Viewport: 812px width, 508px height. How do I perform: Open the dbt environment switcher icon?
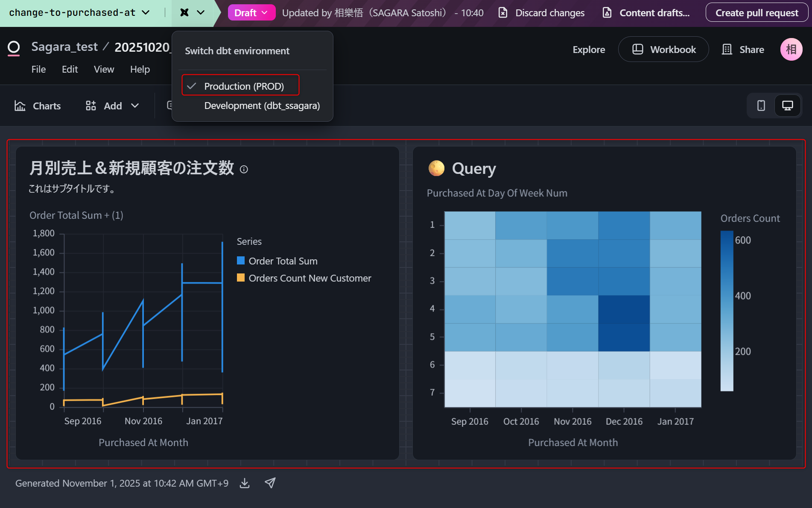(192, 13)
